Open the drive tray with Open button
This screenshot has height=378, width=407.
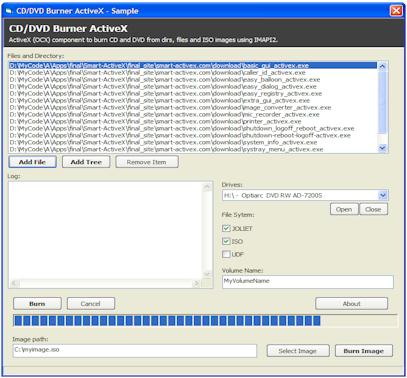[x=344, y=209]
